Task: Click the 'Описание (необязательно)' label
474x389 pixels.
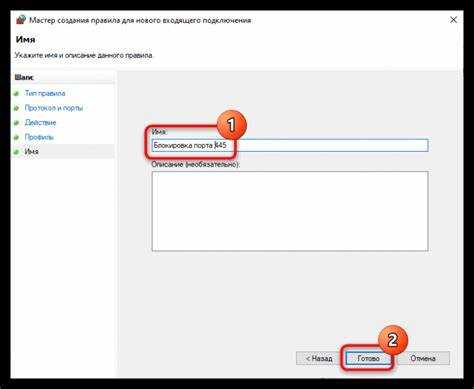Action: [196, 164]
